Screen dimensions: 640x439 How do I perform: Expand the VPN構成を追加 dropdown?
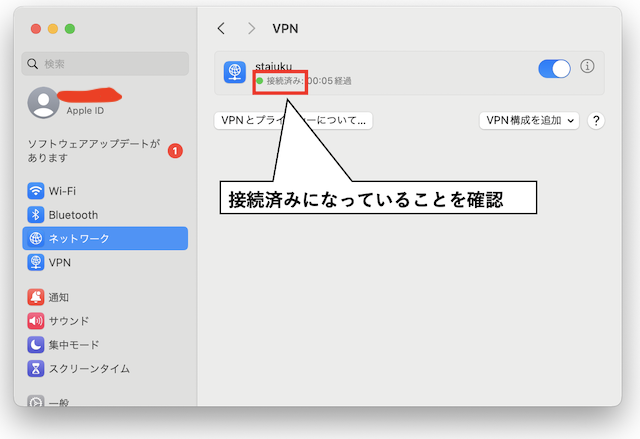point(529,121)
